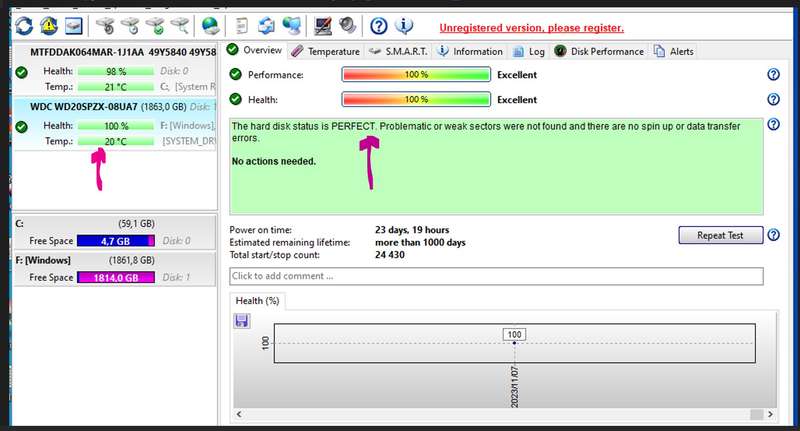Switch to the Temperature tab
The image size is (800, 431).
(327, 51)
